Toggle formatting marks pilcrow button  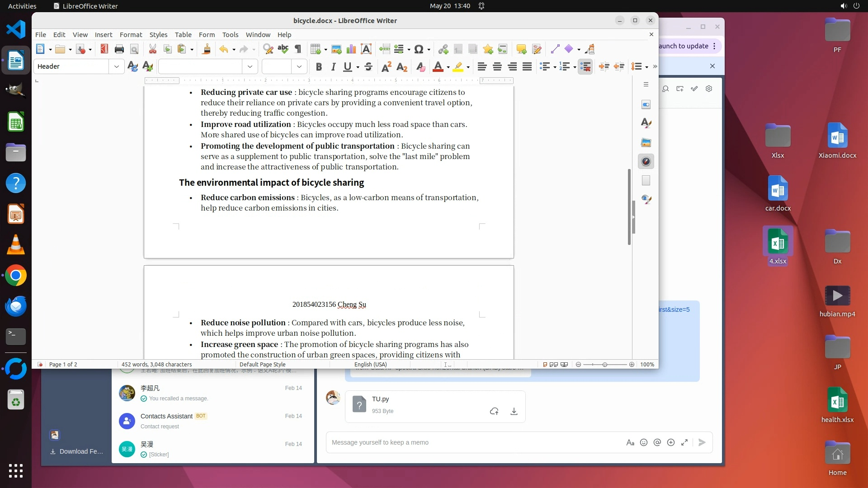(298, 49)
